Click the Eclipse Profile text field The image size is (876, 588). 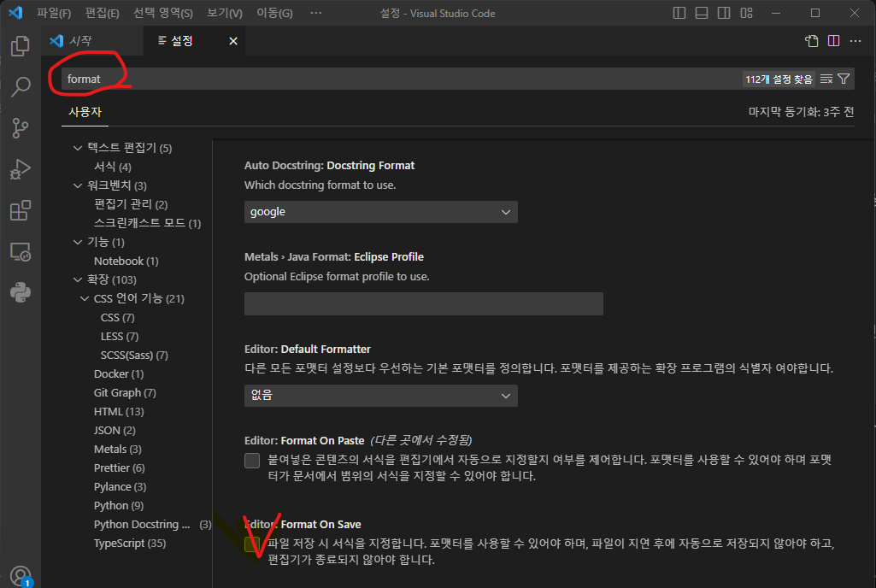(424, 303)
